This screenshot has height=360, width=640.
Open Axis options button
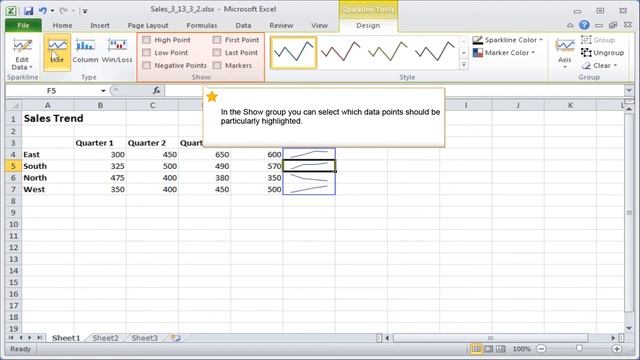[565, 53]
